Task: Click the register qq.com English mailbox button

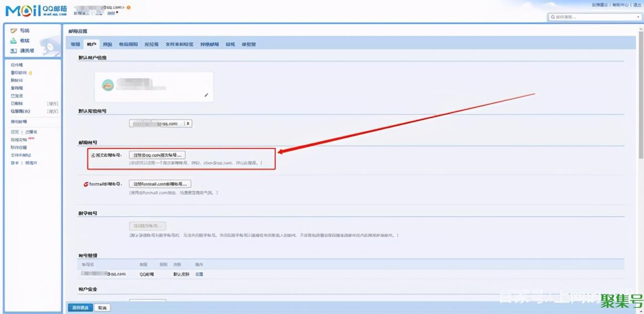Action: tap(157, 155)
